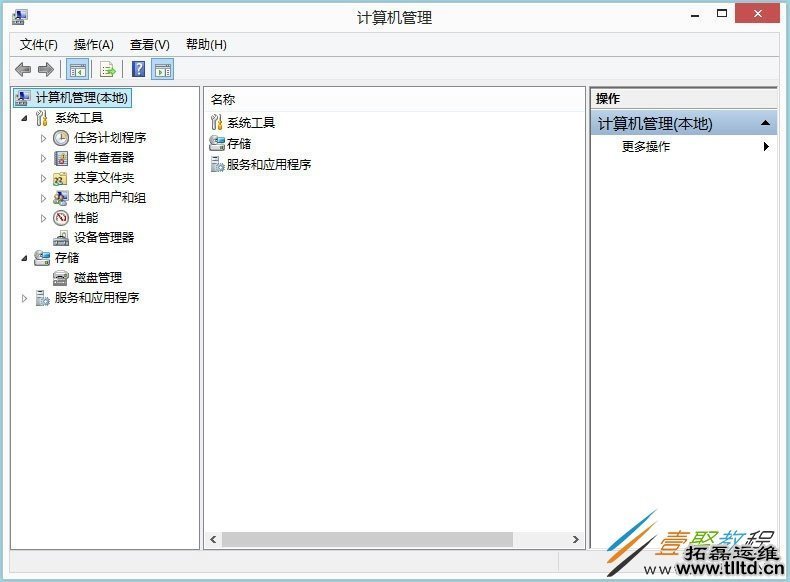Minimize the 计算机管理 window

695,14
